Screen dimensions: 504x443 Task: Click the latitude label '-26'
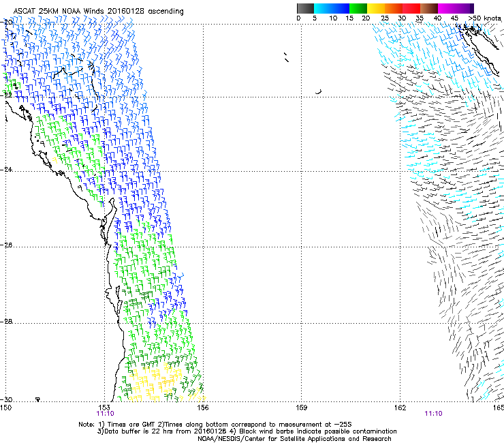tap(7, 245)
